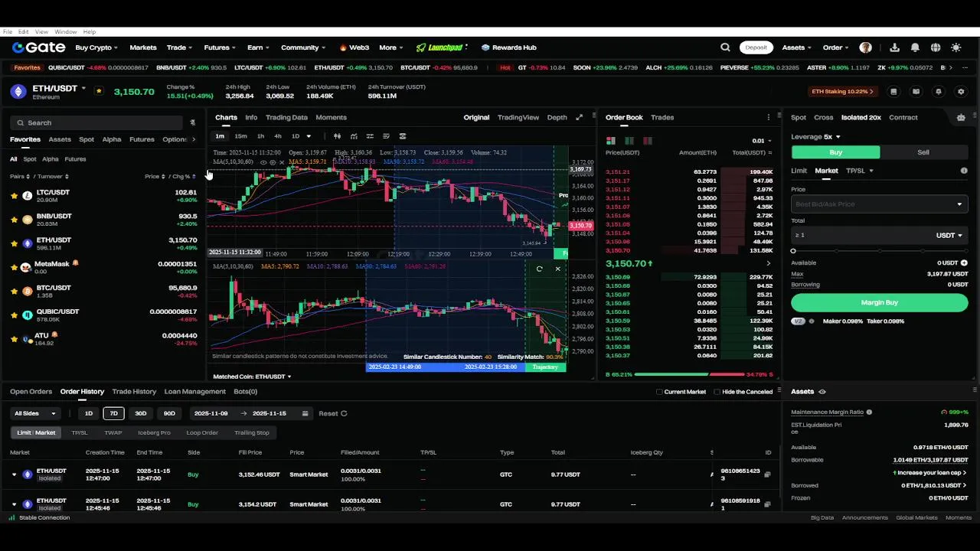This screenshot has width=980, height=551.
Task: Adjust the order amount slider handle
Action: point(793,251)
